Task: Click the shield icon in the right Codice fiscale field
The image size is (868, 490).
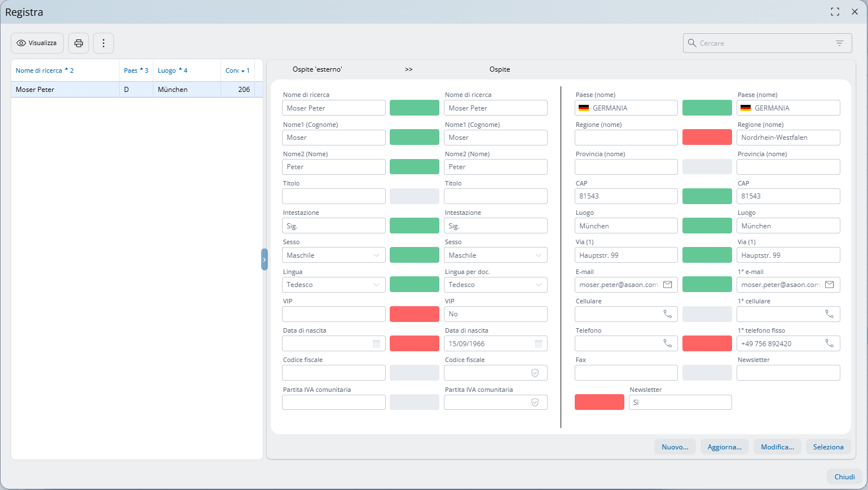Action: [535, 373]
